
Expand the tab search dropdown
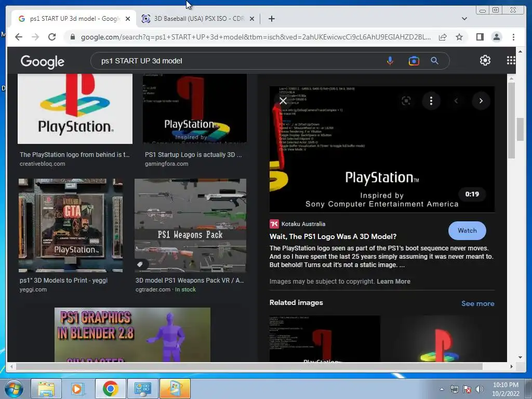[464, 19]
